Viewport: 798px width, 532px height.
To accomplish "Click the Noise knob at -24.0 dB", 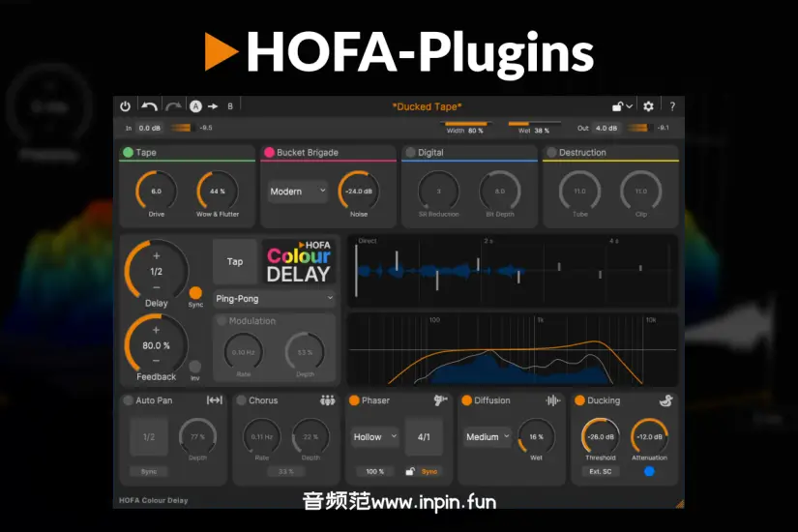I will 359,191.
